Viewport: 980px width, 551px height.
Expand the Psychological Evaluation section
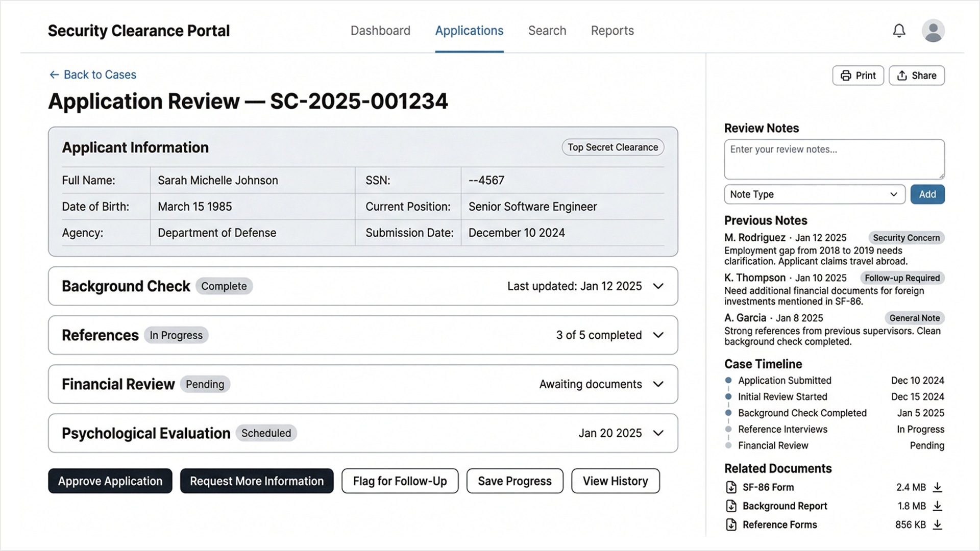point(658,433)
